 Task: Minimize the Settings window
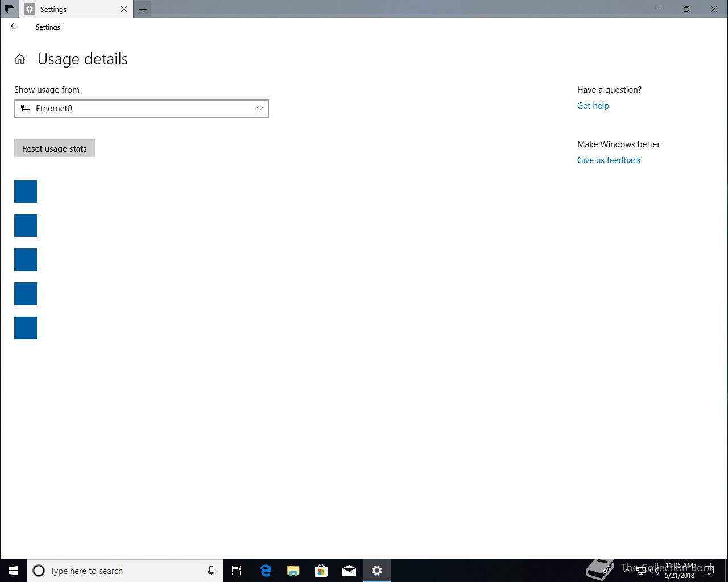(x=659, y=9)
